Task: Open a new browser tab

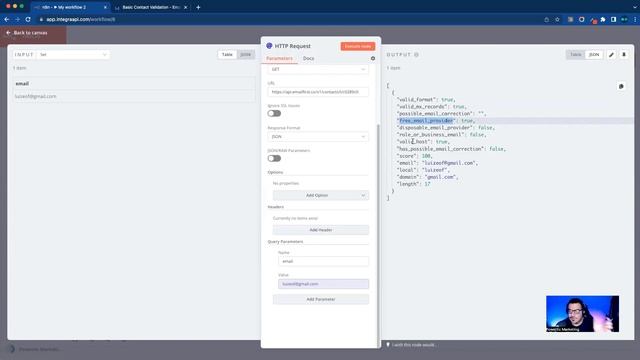Action: coord(198,7)
